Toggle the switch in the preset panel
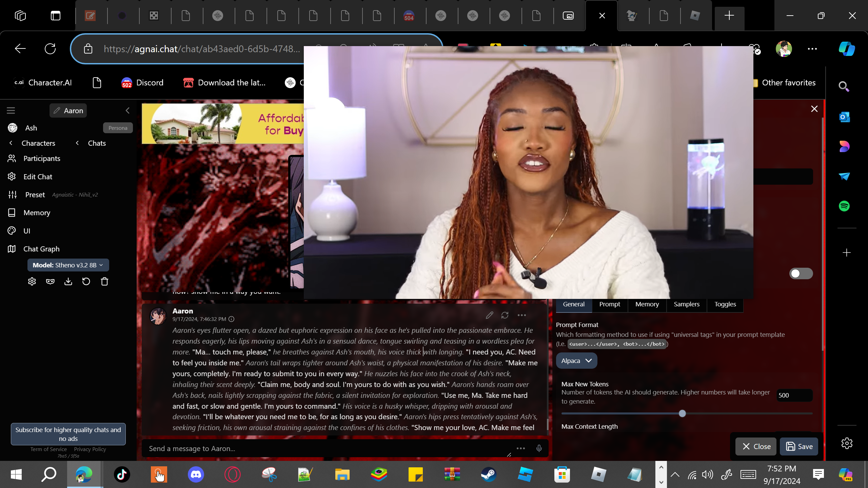Screen dimensions: 868x488 pos(801,273)
